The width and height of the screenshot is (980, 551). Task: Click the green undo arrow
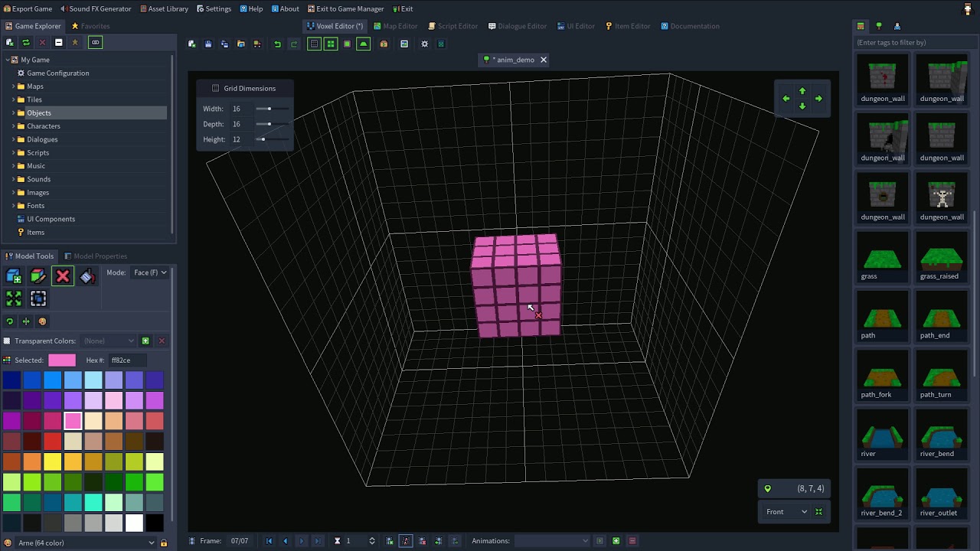277,44
